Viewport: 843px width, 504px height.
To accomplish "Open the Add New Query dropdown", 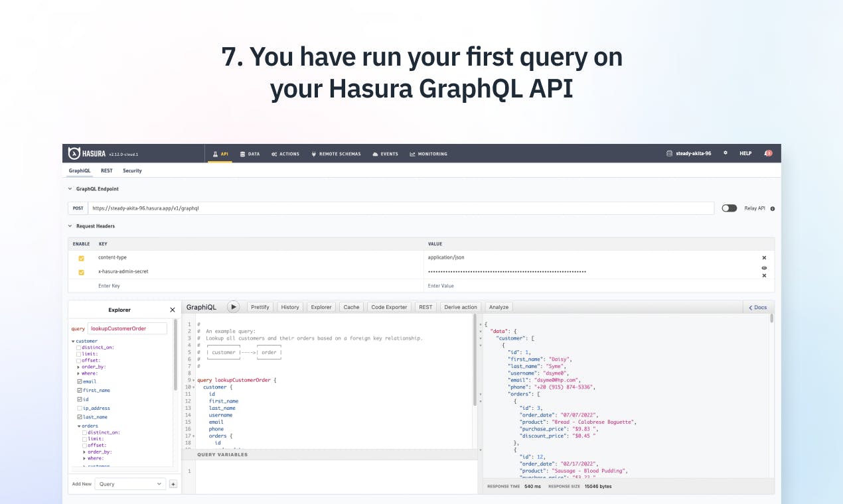I will (x=130, y=484).
